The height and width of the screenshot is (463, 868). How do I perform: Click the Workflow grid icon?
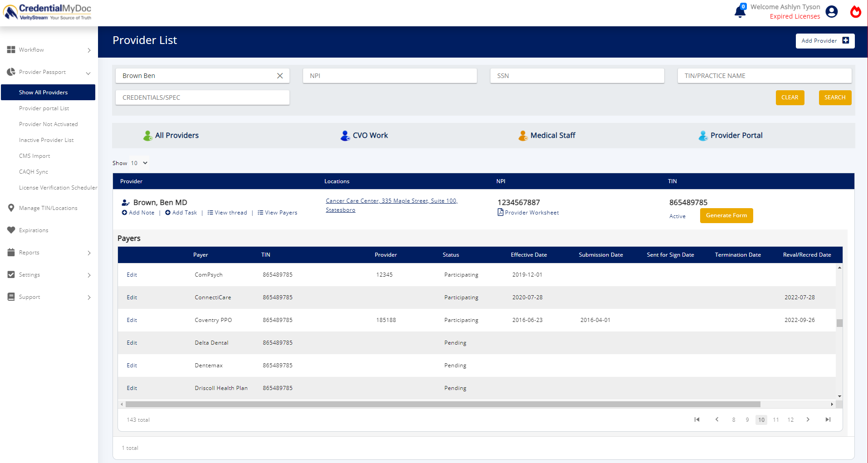pyautogui.click(x=11, y=49)
